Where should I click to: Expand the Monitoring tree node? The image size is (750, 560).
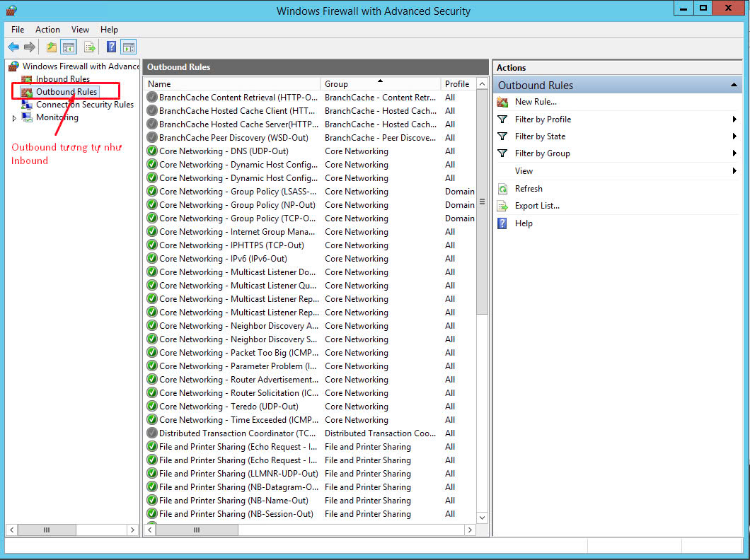[14, 118]
